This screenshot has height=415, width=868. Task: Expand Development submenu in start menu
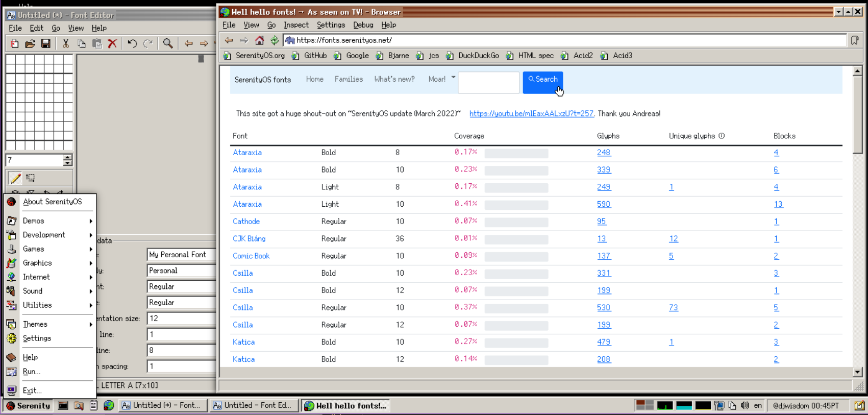pyautogui.click(x=50, y=235)
